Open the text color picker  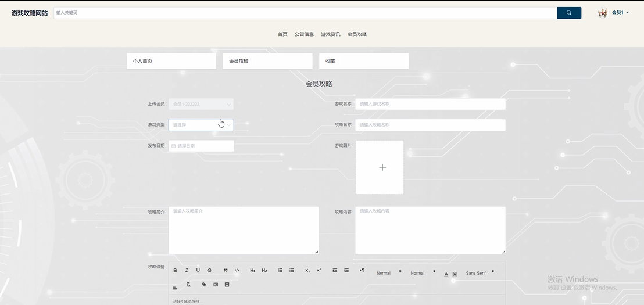point(446,274)
